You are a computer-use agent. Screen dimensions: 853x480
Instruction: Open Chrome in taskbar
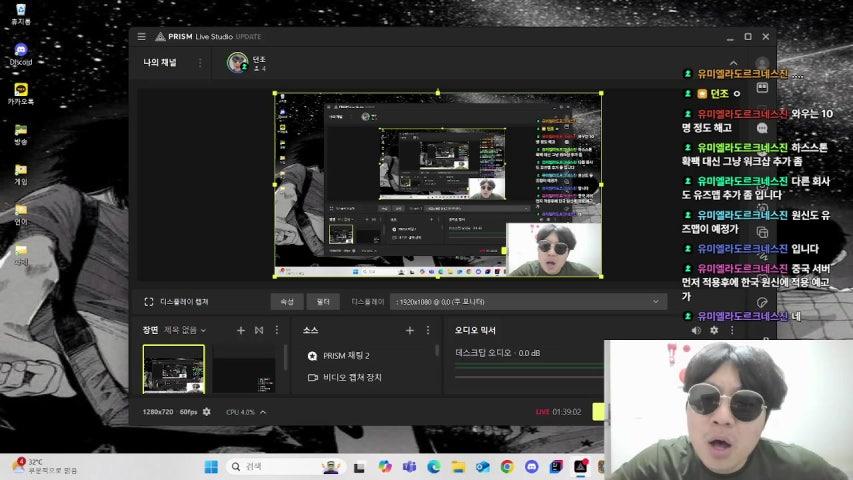(507, 466)
